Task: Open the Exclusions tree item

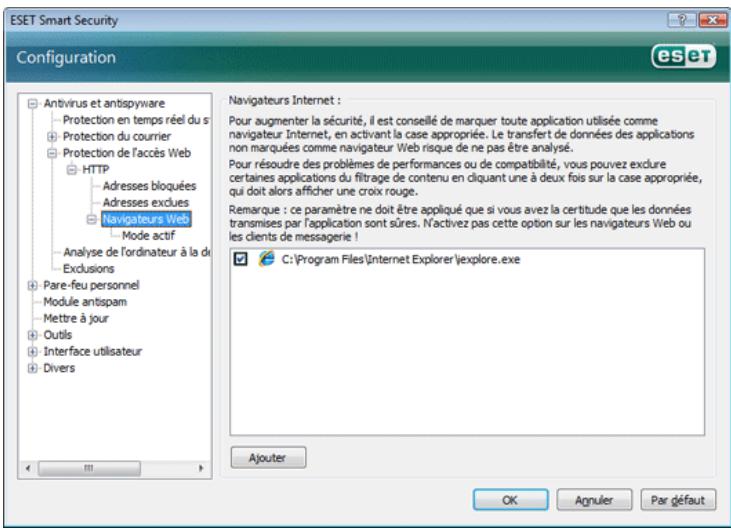Action: (x=89, y=269)
